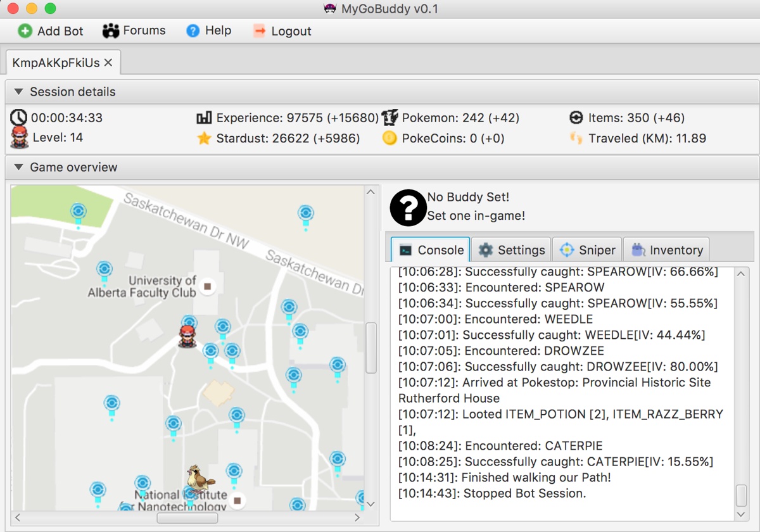Screen dimensions: 760x532
Task: Click map horizontal scrollbar left arrow
Action: tap(18, 518)
